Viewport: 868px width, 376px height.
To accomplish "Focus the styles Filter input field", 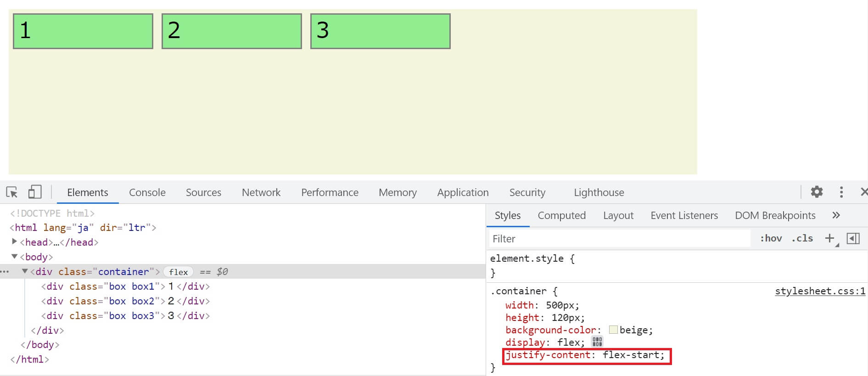I will pyautogui.click(x=619, y=239).
